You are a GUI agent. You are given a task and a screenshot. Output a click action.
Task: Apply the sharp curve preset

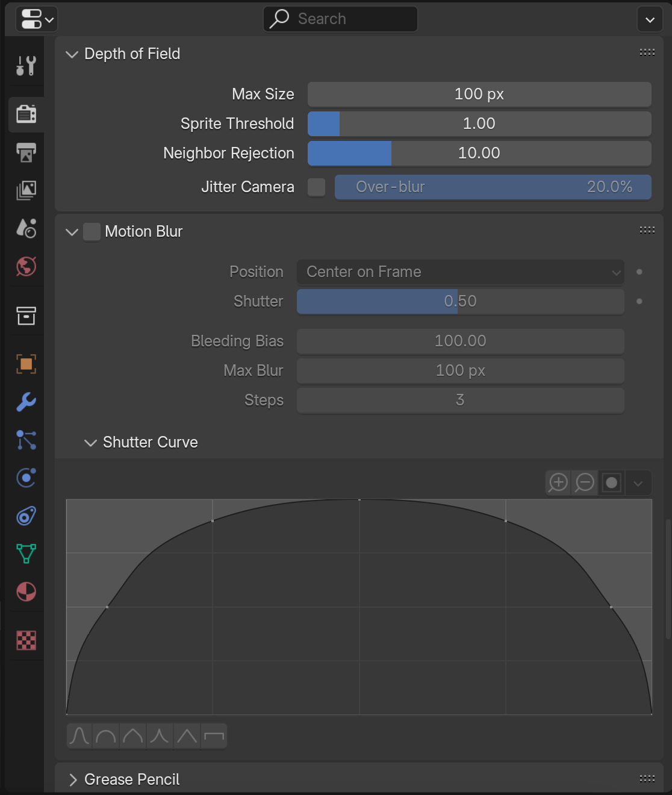(x=160, y=736)
